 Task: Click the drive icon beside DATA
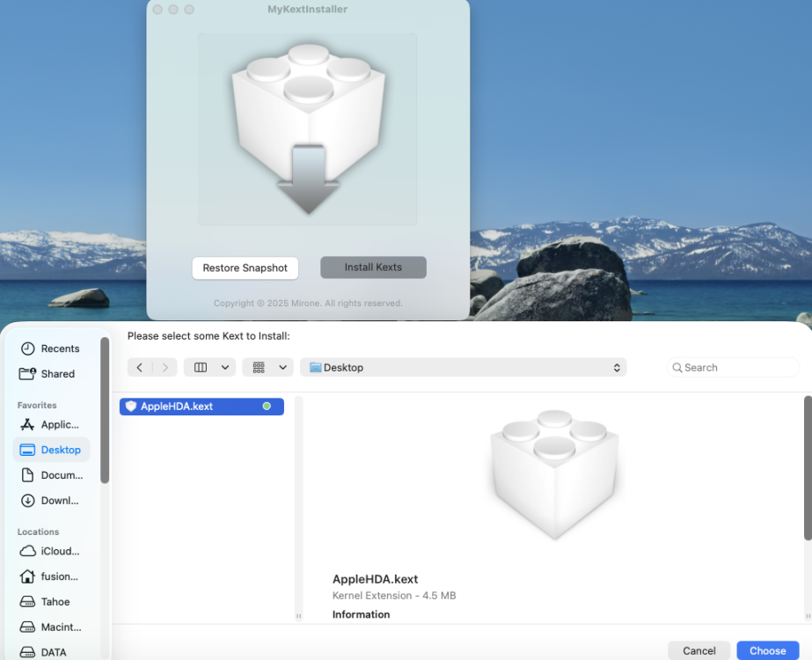coord(27,652)
